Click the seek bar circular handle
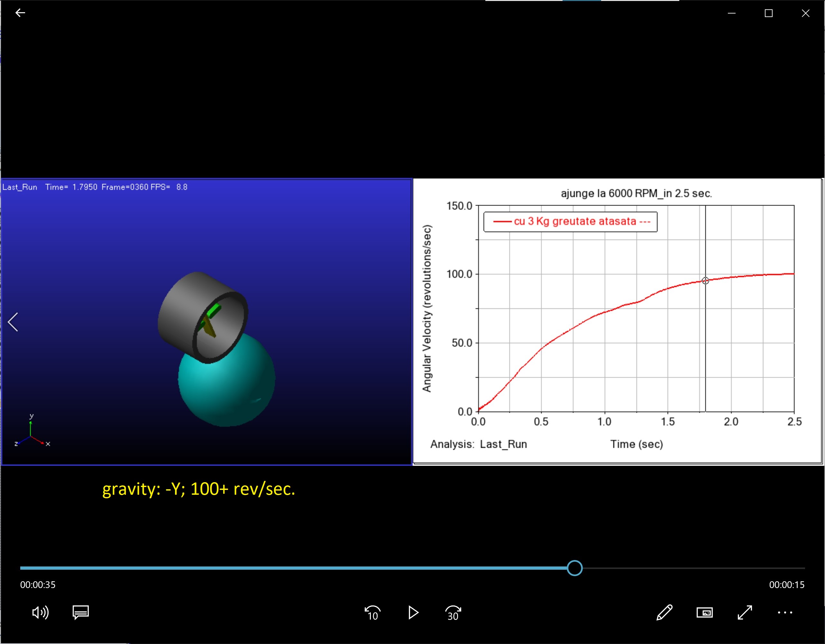 [574, 568]
